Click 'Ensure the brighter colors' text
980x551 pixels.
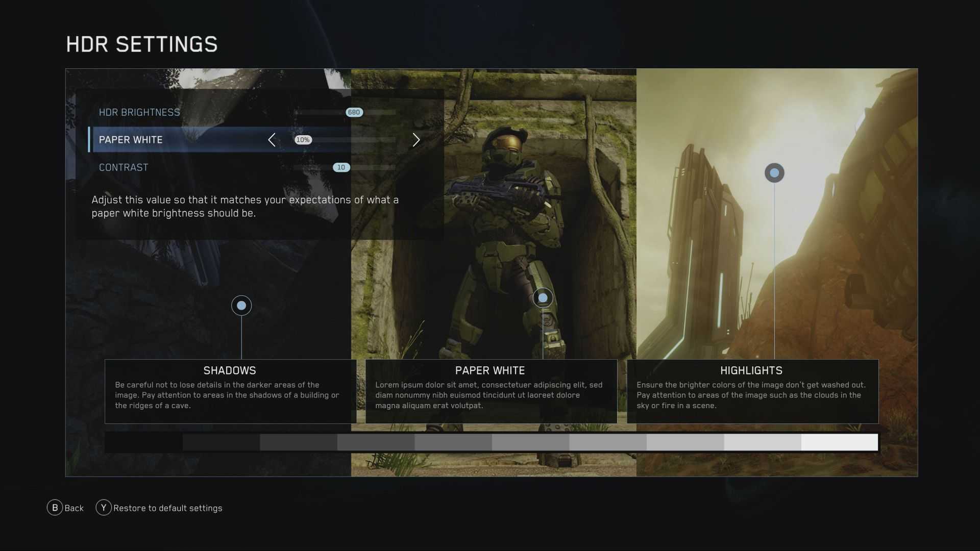(x=751, y=395)
